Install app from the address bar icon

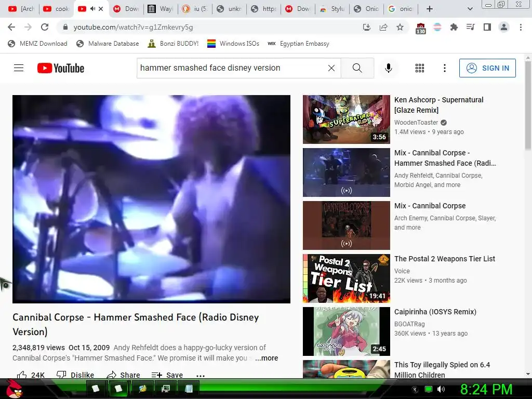[x=366, y=27]
